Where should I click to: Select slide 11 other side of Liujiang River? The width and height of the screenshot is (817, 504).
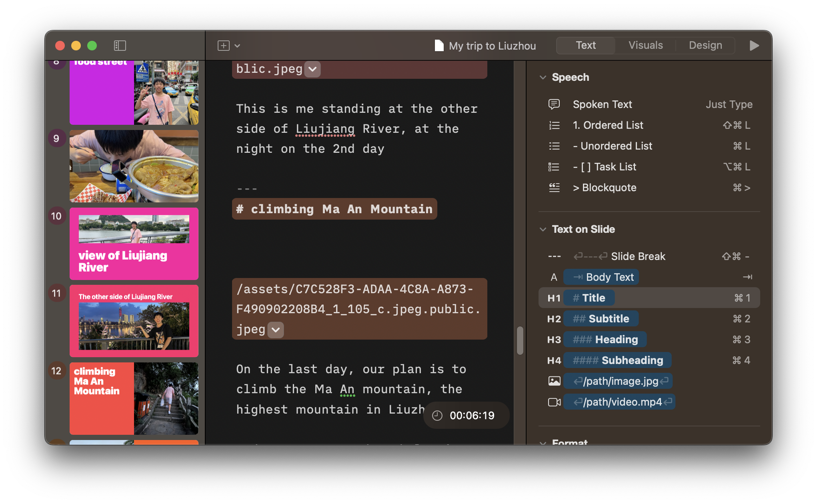pyautogui.click(x=134, y=321)
